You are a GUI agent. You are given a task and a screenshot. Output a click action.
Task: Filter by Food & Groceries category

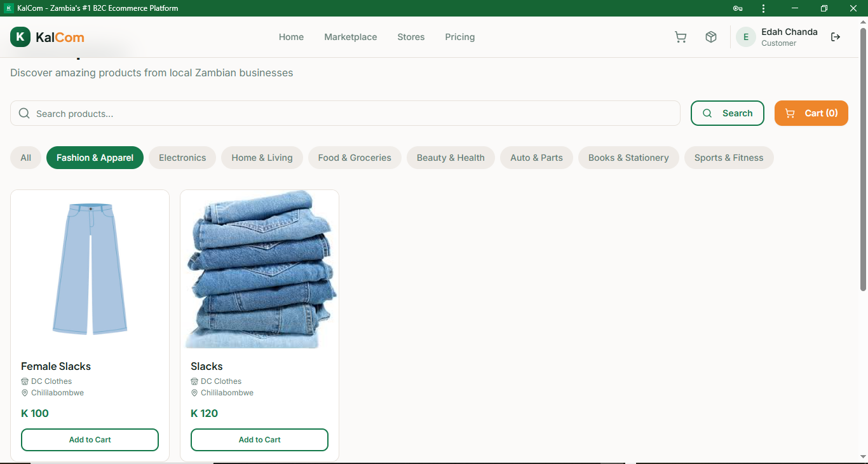[355, 158]
